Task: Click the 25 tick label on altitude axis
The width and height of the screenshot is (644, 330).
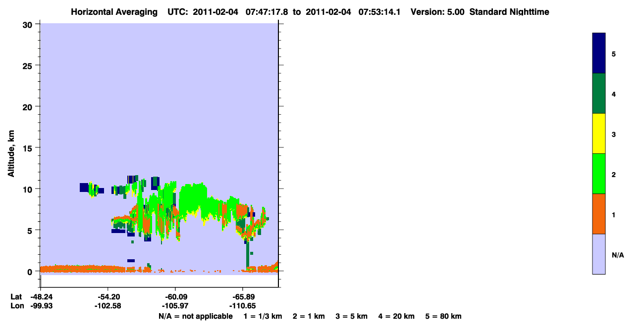Action: tap(29, 65)
